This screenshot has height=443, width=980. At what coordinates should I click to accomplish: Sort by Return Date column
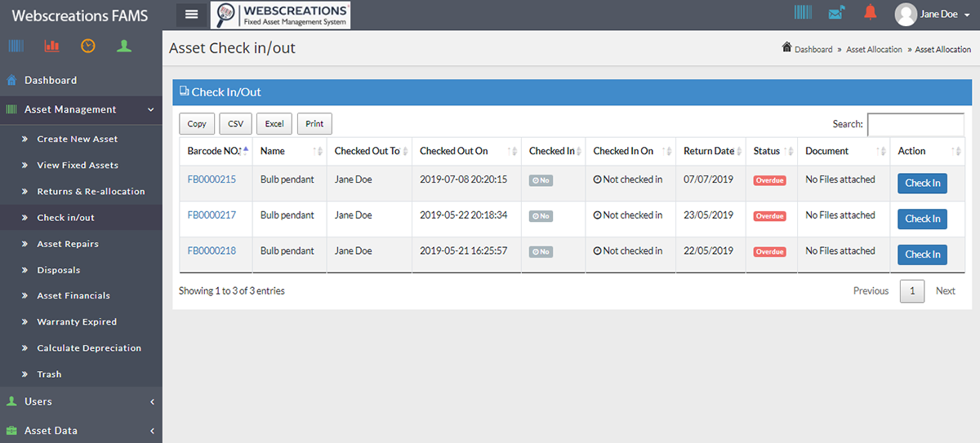coord(710,151)
